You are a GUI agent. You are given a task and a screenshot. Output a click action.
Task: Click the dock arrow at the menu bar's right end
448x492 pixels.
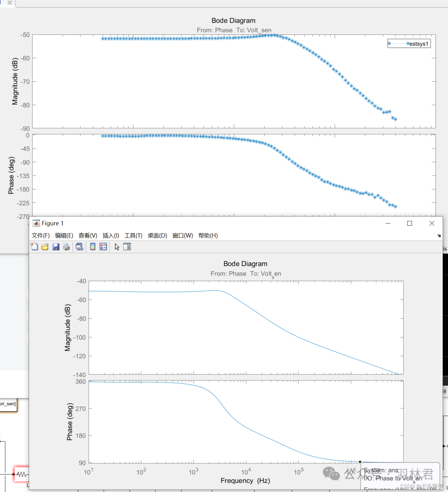tap(439, 236)
